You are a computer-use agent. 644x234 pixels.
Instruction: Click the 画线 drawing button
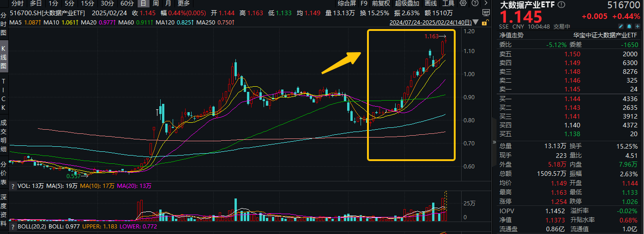pyautogui.click(x=431, y=3)
